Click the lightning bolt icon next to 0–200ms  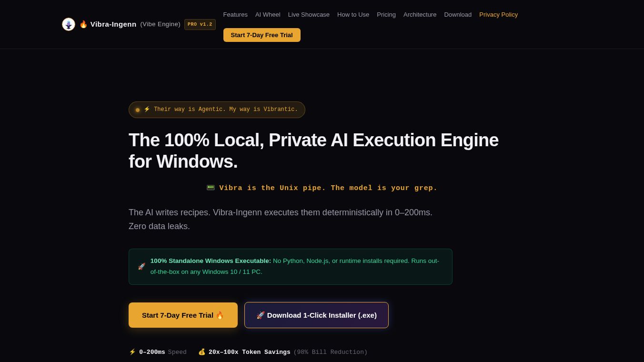click(132, 352)
